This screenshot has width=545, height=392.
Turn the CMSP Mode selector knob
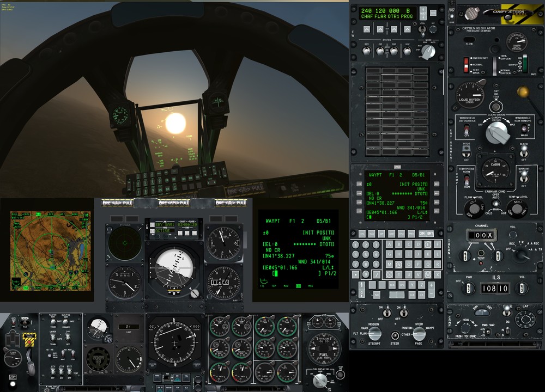click(428, 52)
